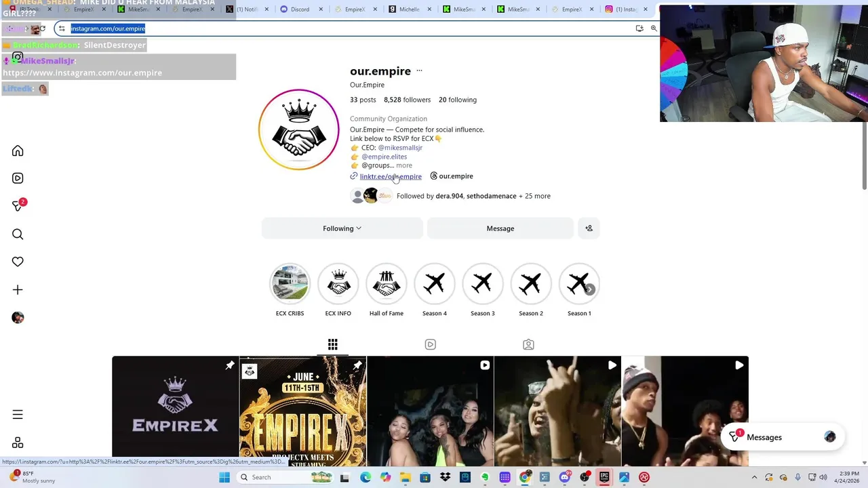Click the zoom magnifier icon in address bar
Viewport: 868px width, 488px height.
(x=654, y=28)
